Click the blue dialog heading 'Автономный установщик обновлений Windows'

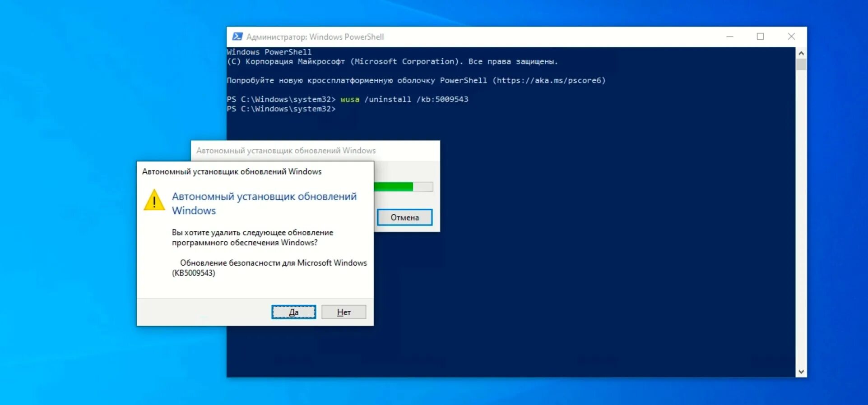click(264, 203)
